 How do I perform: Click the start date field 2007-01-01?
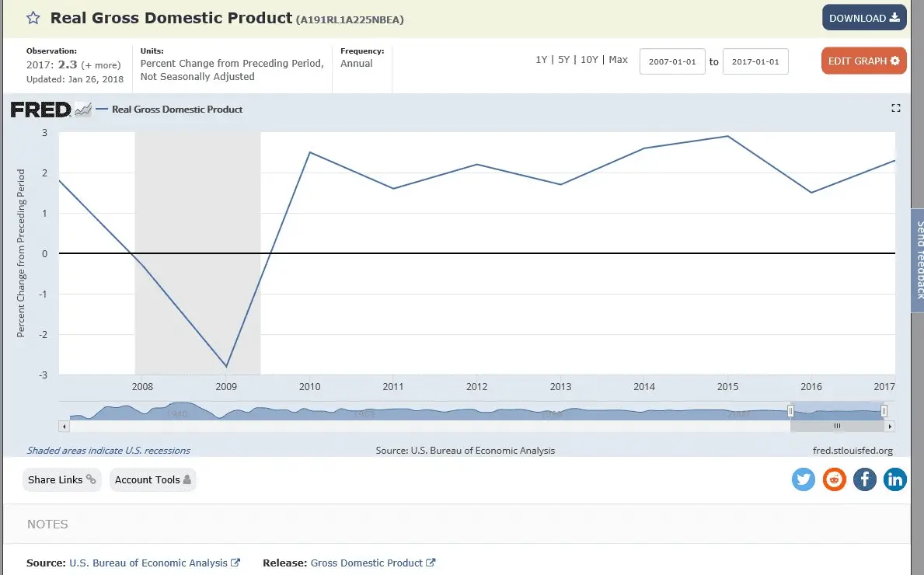(672, 61)
